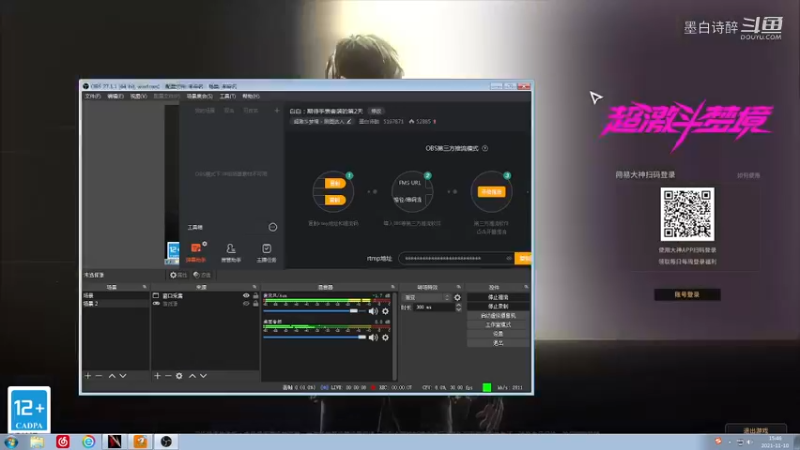Open red NetEase Music taskbar icon
The width and height of the screenshot is (800, 450).
pos(63,442)
